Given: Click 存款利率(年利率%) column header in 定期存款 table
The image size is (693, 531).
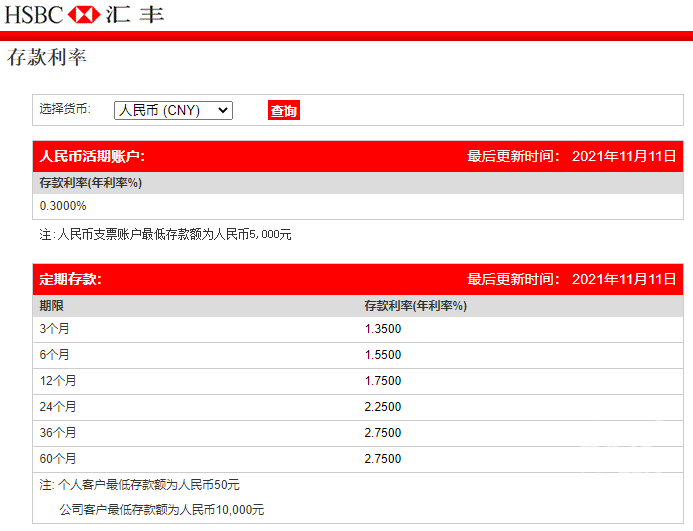Looking at the screenshot, I should pyautogui.click(x=415, y=306).
